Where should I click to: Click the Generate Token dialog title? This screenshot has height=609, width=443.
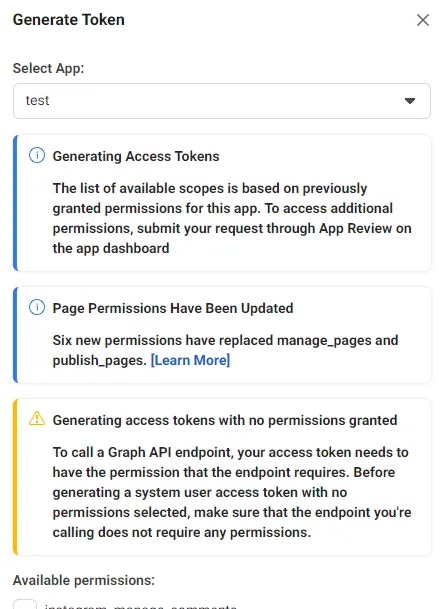(x=69, y=20)
